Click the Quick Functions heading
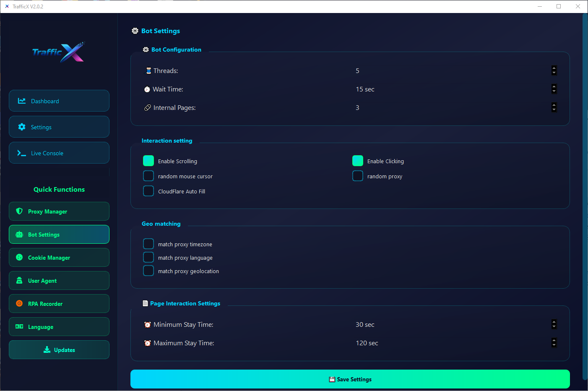This screenshot has width=588, height=391. [x=59, y=189]
